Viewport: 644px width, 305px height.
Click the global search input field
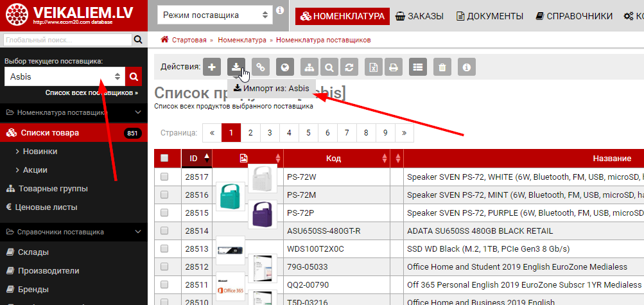tap(66, 40)
